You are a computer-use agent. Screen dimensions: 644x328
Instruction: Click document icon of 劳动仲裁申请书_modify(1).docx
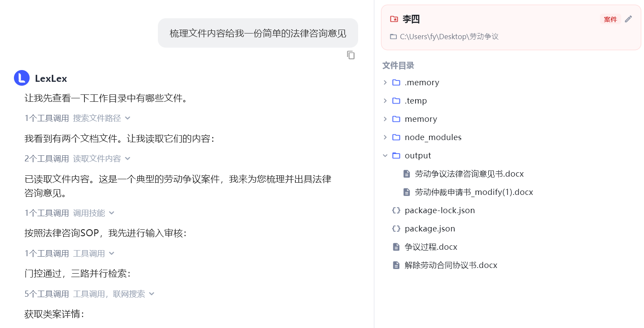pyautogui.click(x=407, y=192)
